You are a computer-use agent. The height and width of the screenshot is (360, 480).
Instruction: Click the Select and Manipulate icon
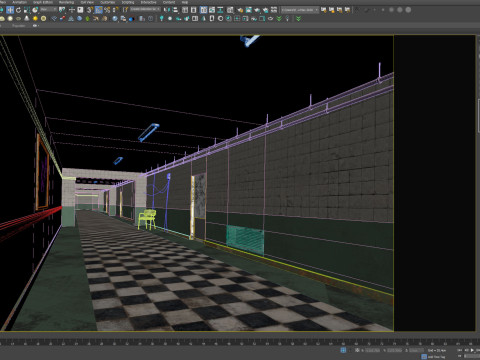tap(72, 10)
